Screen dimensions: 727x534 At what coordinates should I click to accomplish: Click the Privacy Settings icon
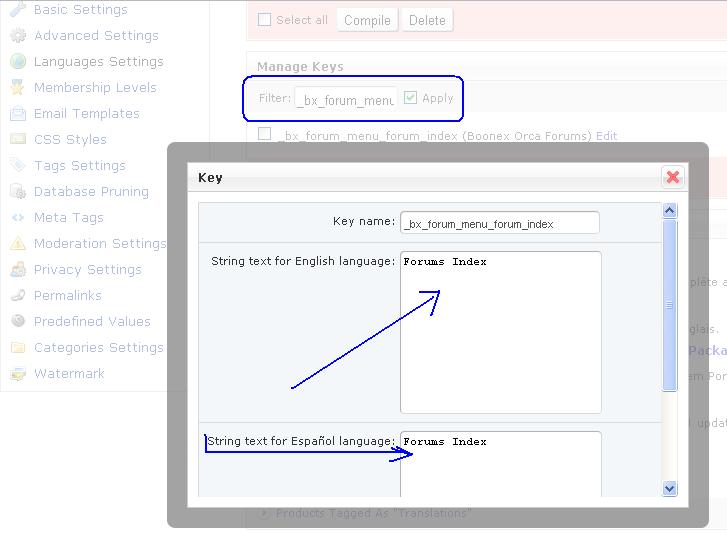[18, 269]
